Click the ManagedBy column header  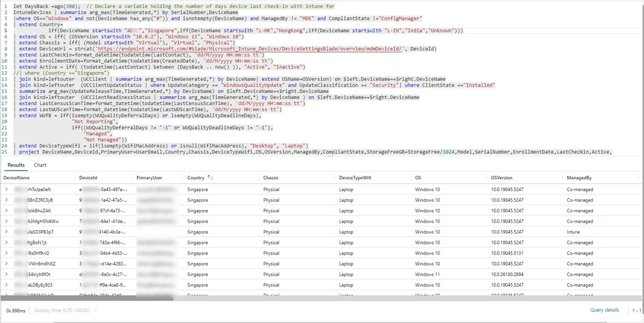point(579,178)
